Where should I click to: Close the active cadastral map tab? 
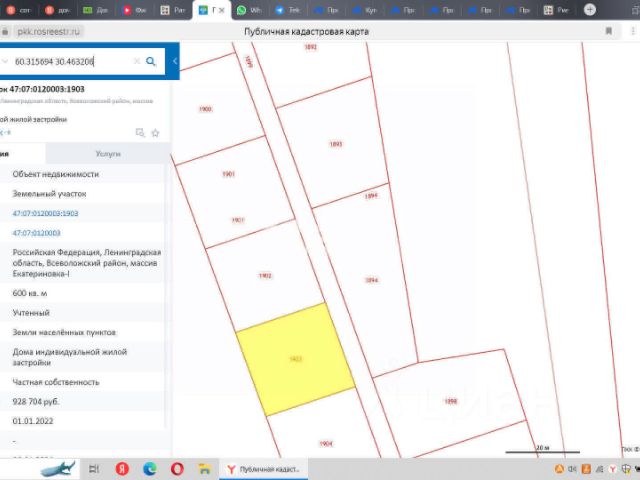pos(222,10)
